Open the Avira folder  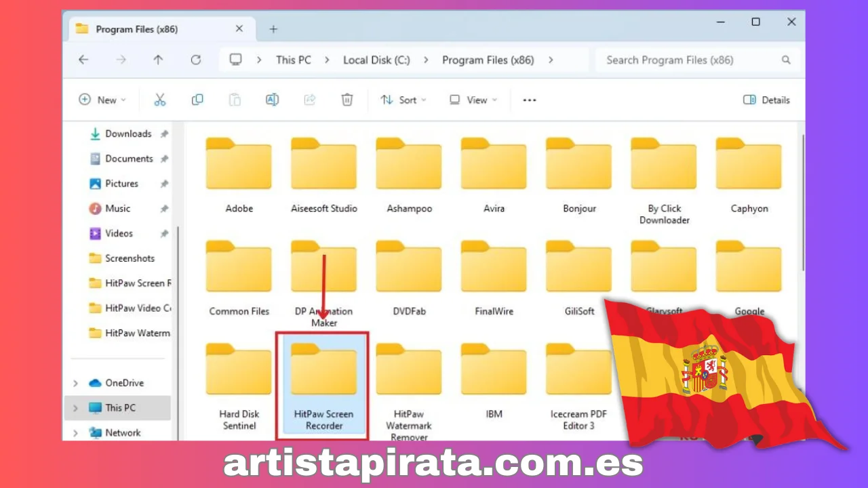click(x=494, y=175)
